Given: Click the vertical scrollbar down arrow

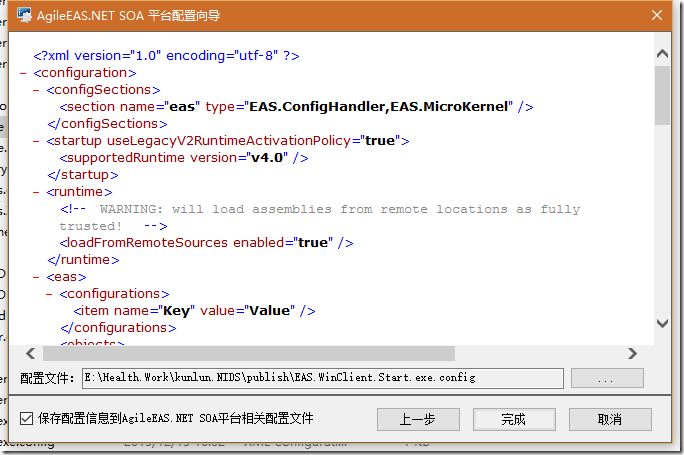Looking at the screenshot, I should click(662, 323).
